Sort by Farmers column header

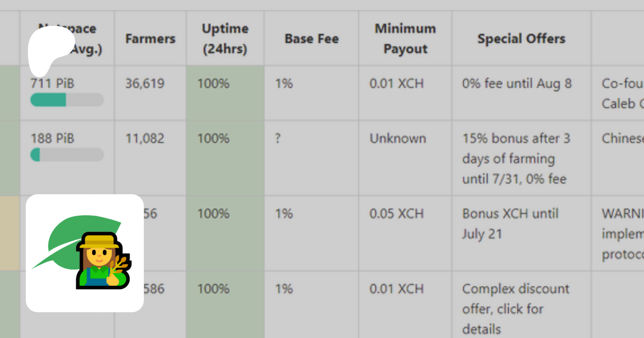click(x=150, y=39)
